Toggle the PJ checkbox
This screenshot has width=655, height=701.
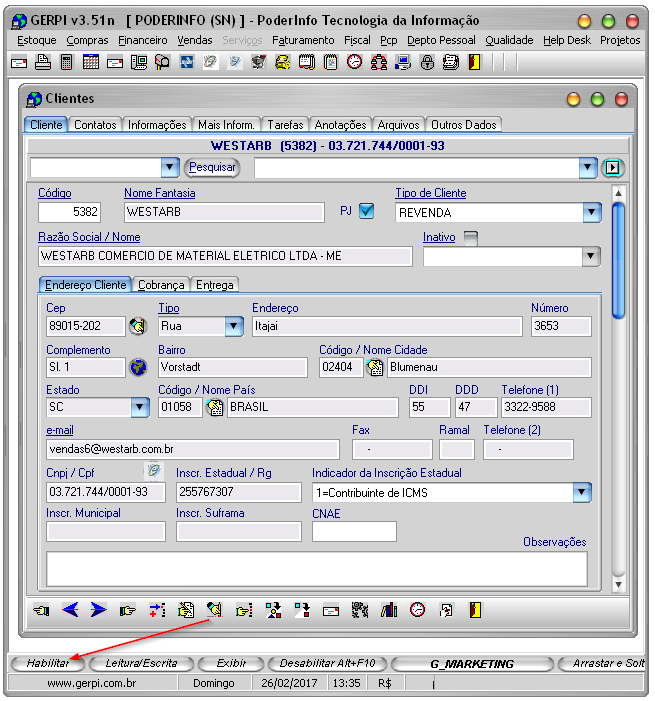[x=367, y=211]
